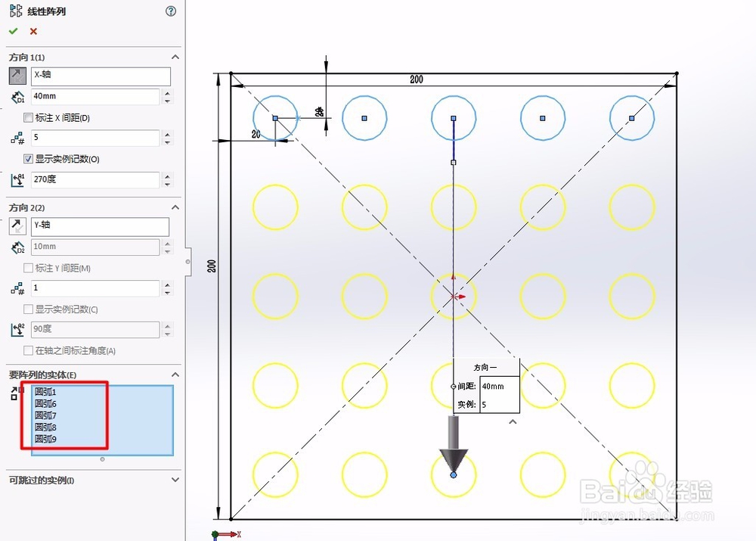
Task: Click Direction 1 instance count icon
Action: pyautogui.click(x=18, y=139)
